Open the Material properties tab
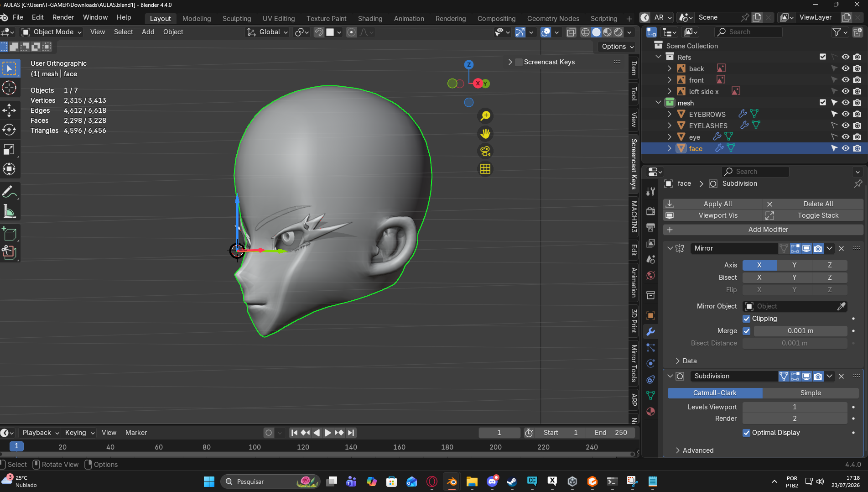 pyautogui.click(x=650, y=411)
